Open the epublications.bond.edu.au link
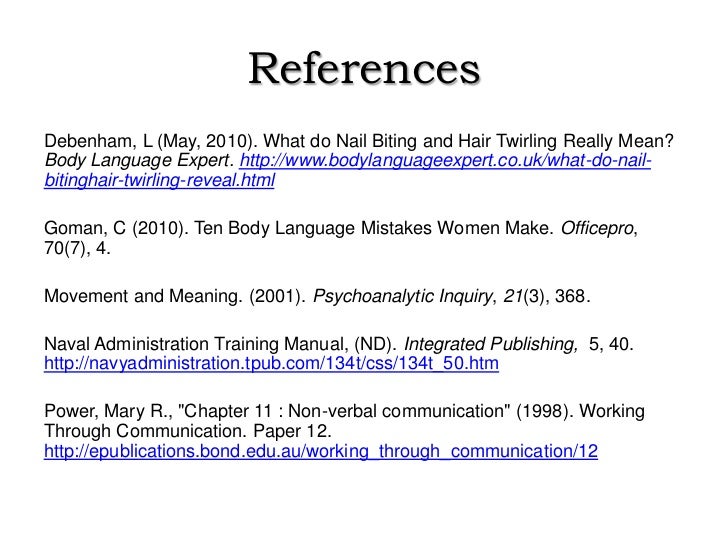 pyautogui.click(x=321, y=451)
